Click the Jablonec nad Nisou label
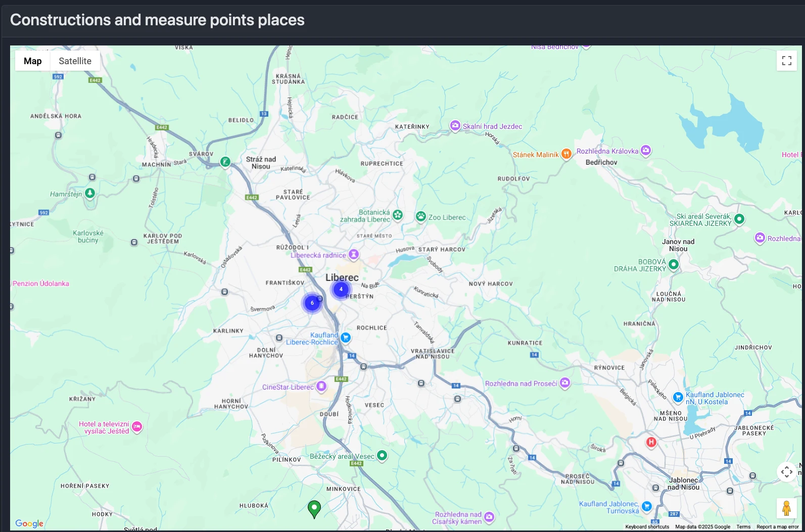 [x=684, y=483]
